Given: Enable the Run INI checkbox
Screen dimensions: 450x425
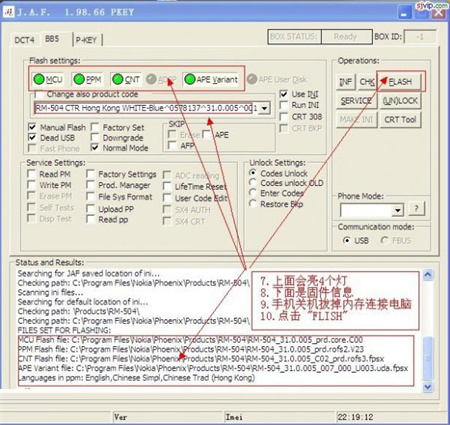Looking at the screenshot, I should [284, 105].
